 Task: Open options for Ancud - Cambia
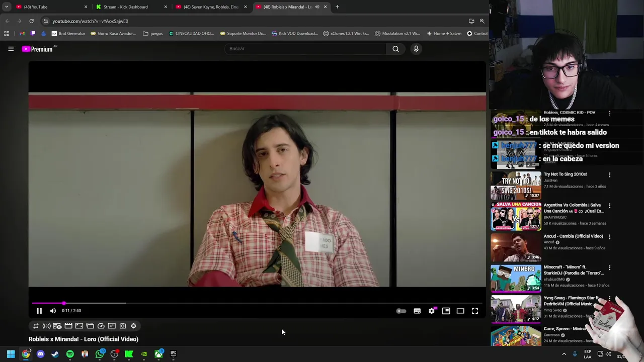(610, 237)
